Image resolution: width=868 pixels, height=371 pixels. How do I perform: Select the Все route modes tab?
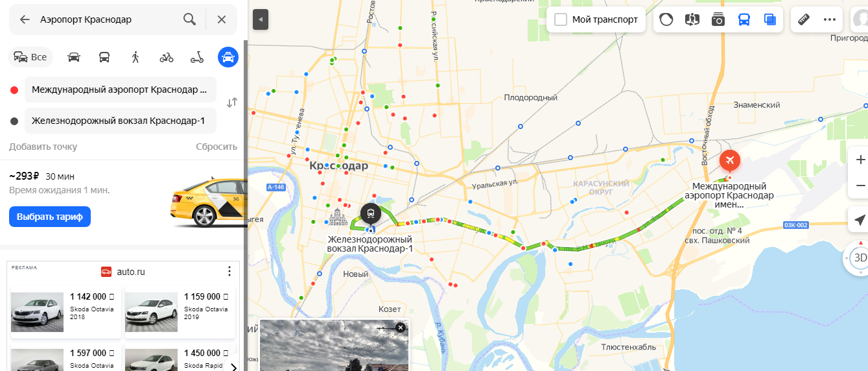[x=30, y=57]
